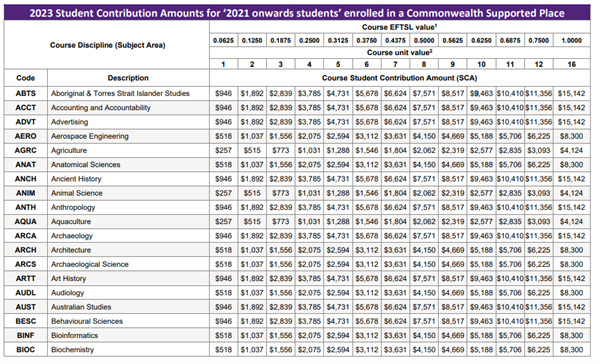Select the ACCT code cell
Viewport: 600px width, 364px height.
[x=26, y=108]
